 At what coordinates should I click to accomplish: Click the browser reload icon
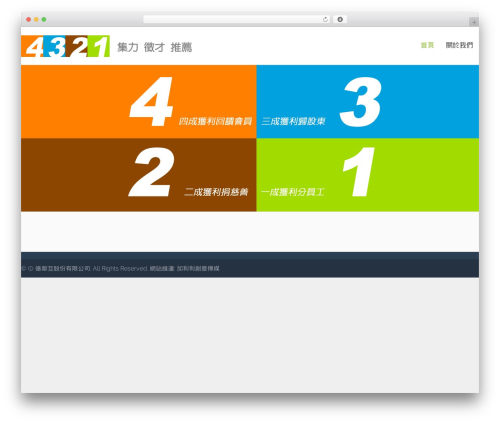[x=325, y=19]
